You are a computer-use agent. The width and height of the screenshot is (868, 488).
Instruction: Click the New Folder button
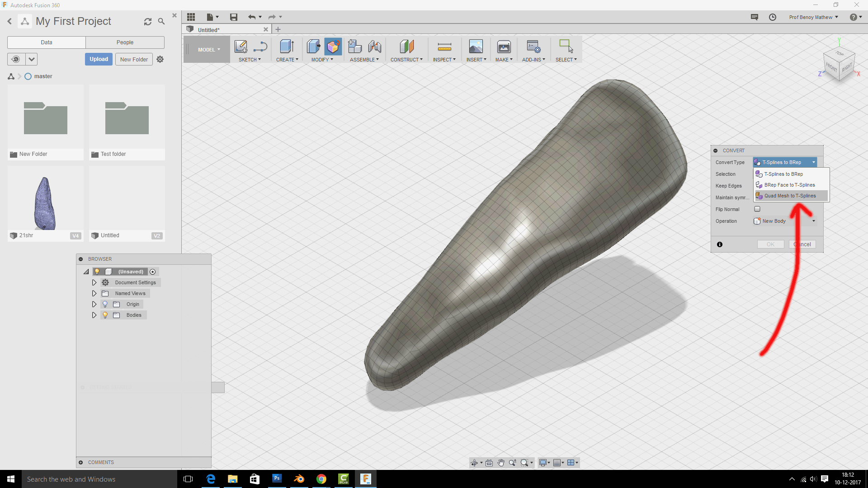pos(134,59)
